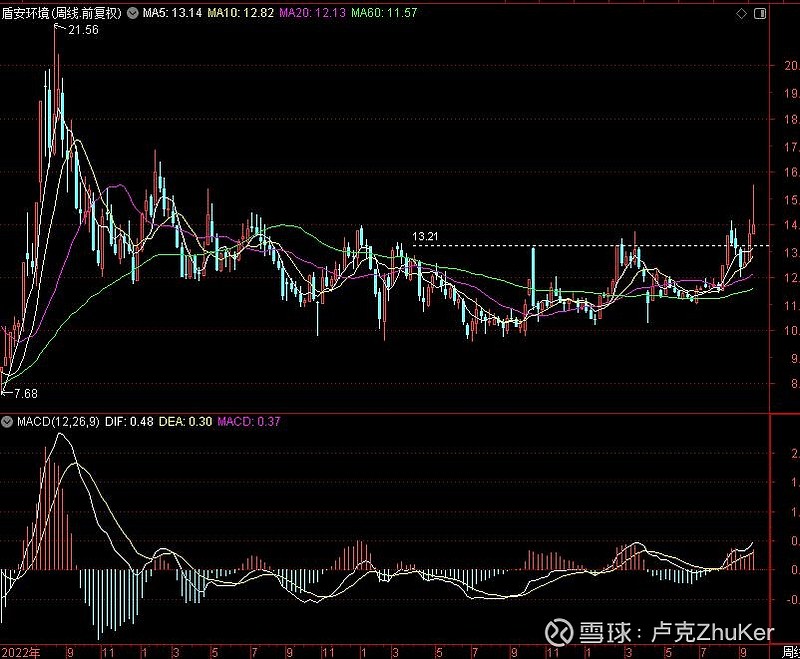Click the MA10: 12.82 indicator label
Screen dimensions: 800x659
point(240,13)
